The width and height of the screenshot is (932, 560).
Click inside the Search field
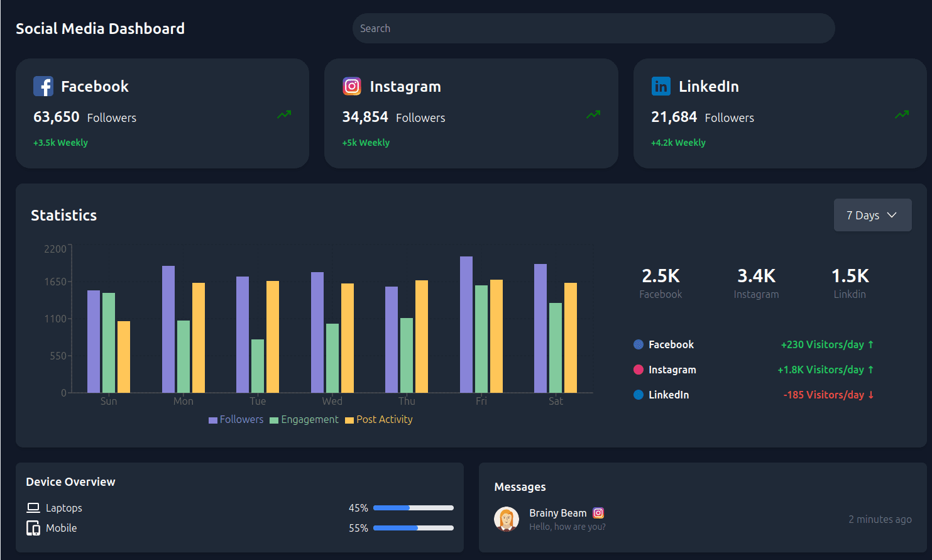pyautogui.click(x=593, y=28)
